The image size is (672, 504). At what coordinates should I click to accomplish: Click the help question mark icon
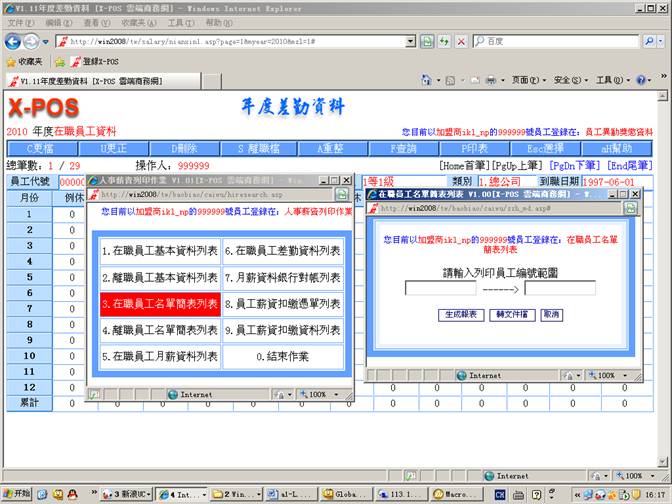[x=643, y=80]
